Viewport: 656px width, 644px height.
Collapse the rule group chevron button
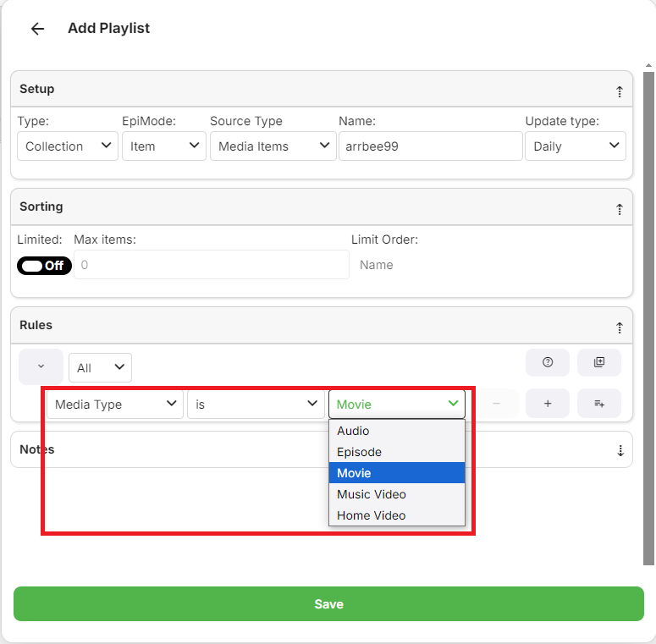[41, 366]
